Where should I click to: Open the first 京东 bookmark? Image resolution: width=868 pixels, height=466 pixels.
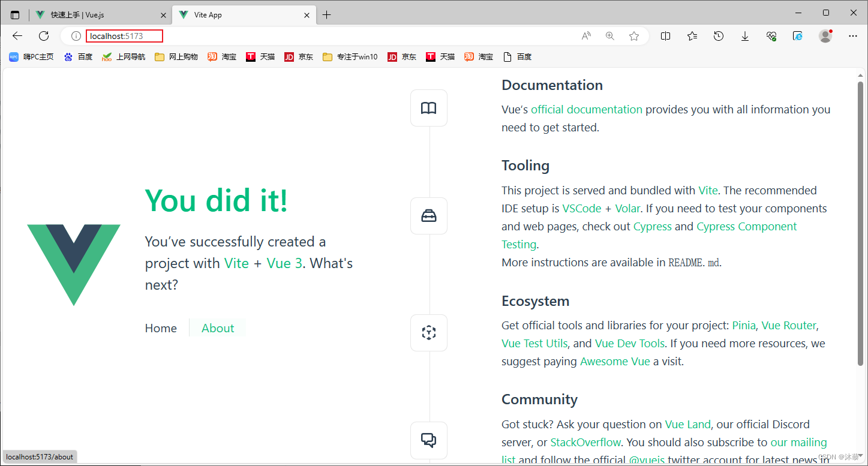click(x=299, y=57)
